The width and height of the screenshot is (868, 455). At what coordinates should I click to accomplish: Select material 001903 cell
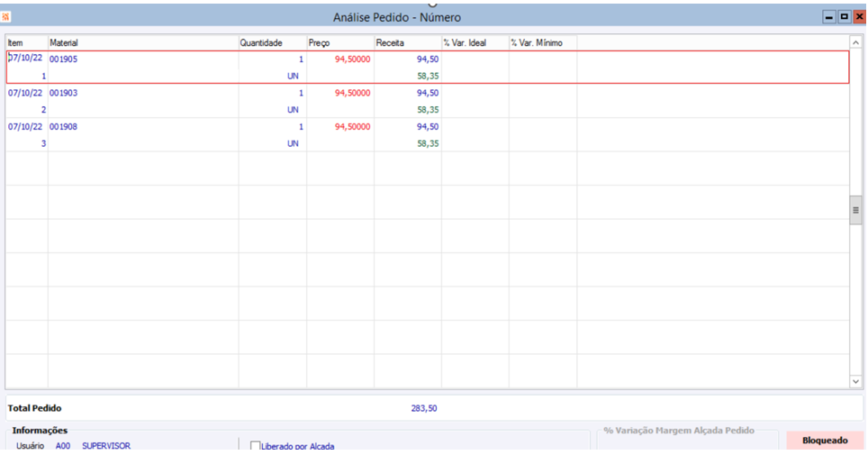click(64, 93)
